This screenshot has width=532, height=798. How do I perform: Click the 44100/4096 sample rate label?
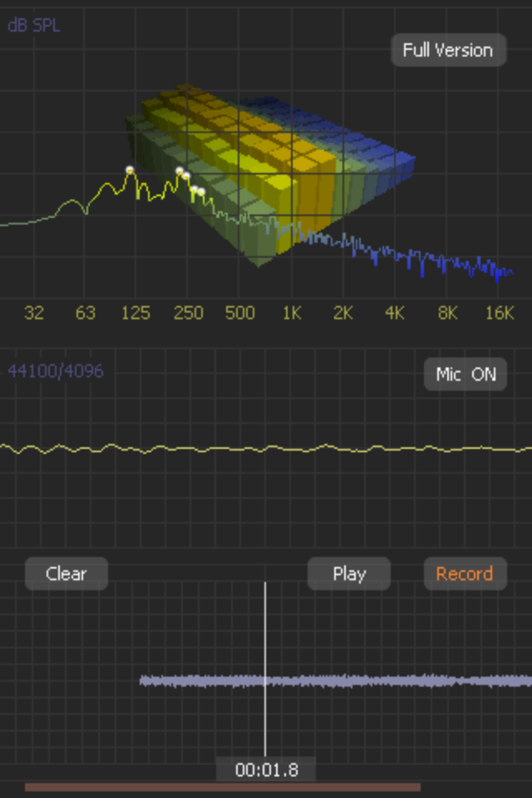(x=56, y=371)
